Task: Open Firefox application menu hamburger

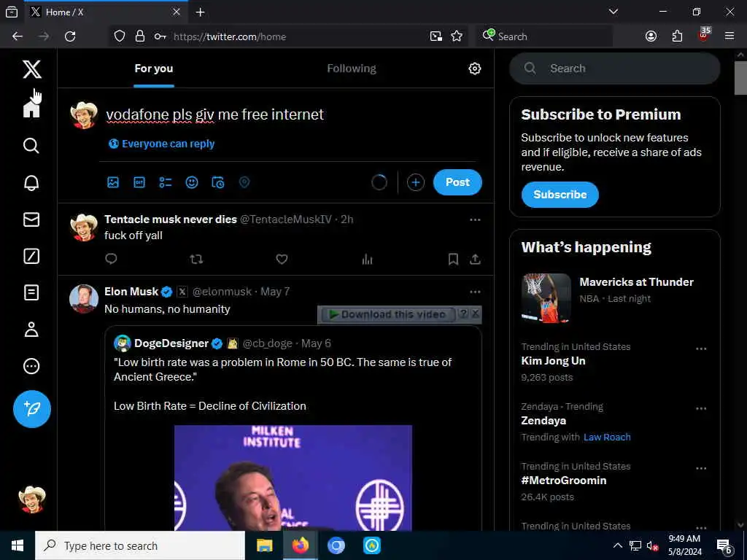Action: click(729, 36)
